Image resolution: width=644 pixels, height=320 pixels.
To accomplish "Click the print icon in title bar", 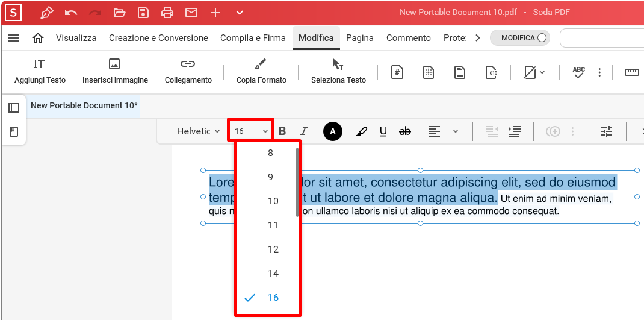I will [x=167, y=13].
